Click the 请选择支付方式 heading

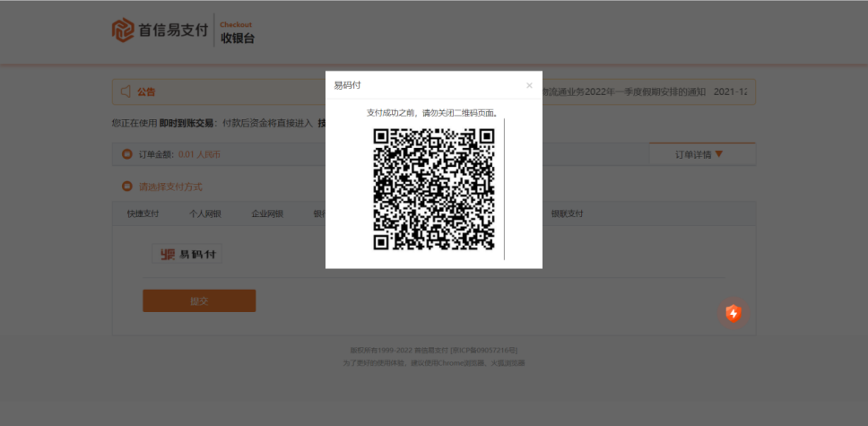(170, 187)
